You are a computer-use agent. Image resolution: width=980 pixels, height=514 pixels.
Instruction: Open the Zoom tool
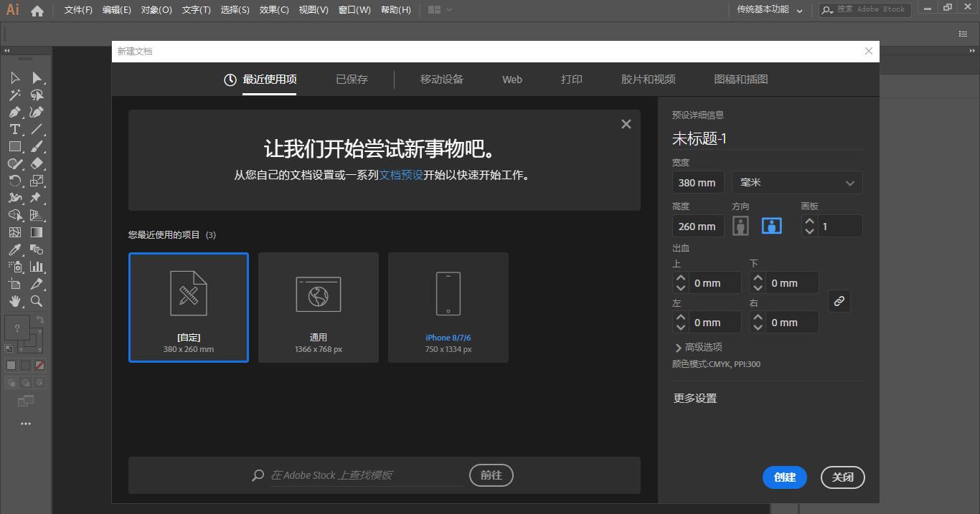[37, 301]
